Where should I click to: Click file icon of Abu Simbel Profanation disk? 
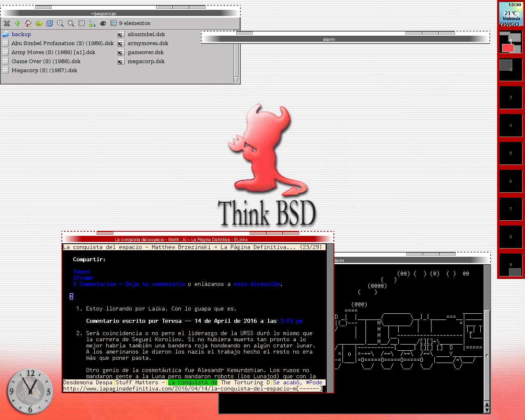pos(5,43)
